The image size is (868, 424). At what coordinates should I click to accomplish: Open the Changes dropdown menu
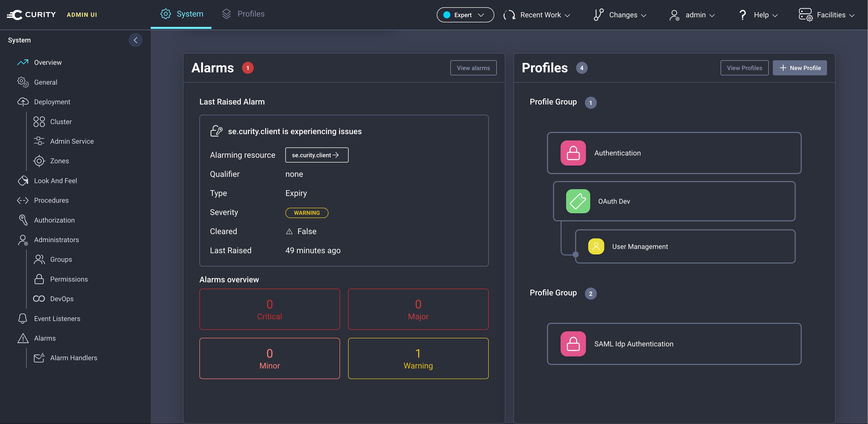tap(620, 15)
